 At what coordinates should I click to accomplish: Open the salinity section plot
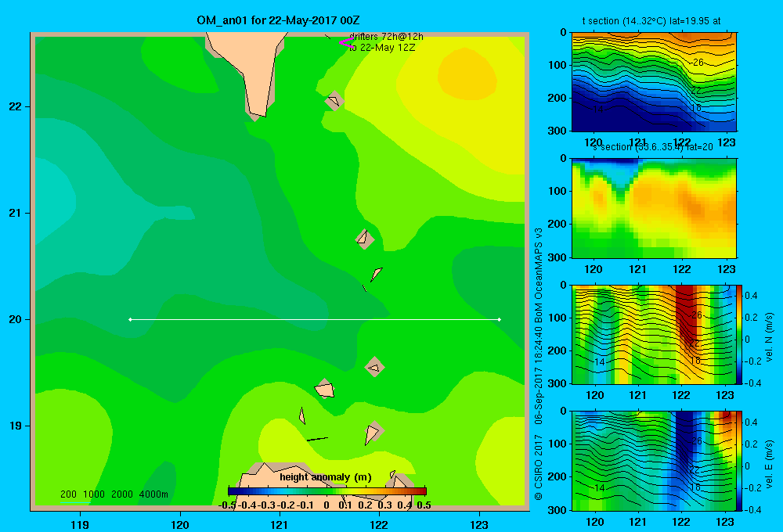pos(654,207)
